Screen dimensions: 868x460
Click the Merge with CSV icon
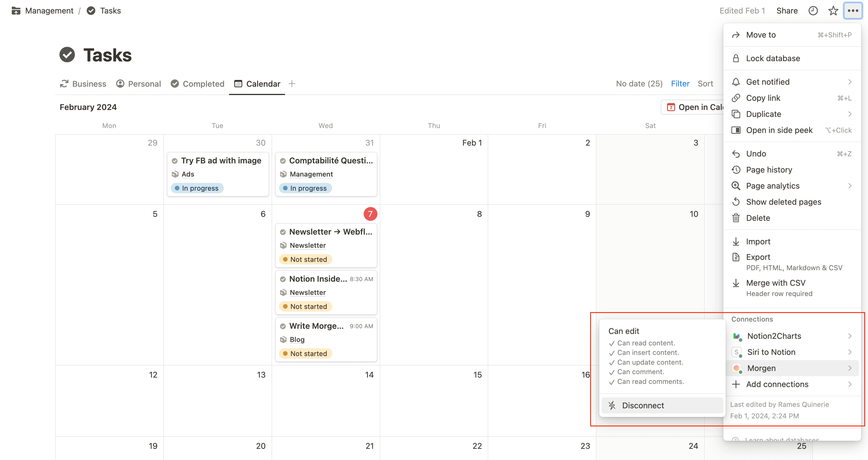click(737, 283)
